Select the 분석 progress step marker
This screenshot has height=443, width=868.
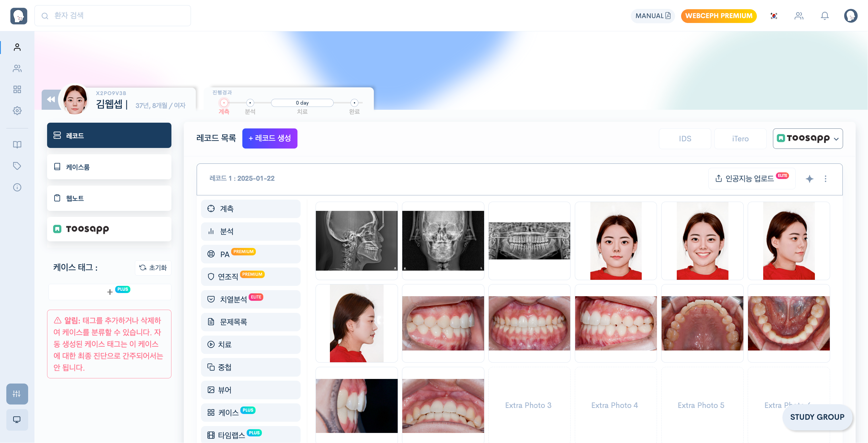[x=250, y=103]
